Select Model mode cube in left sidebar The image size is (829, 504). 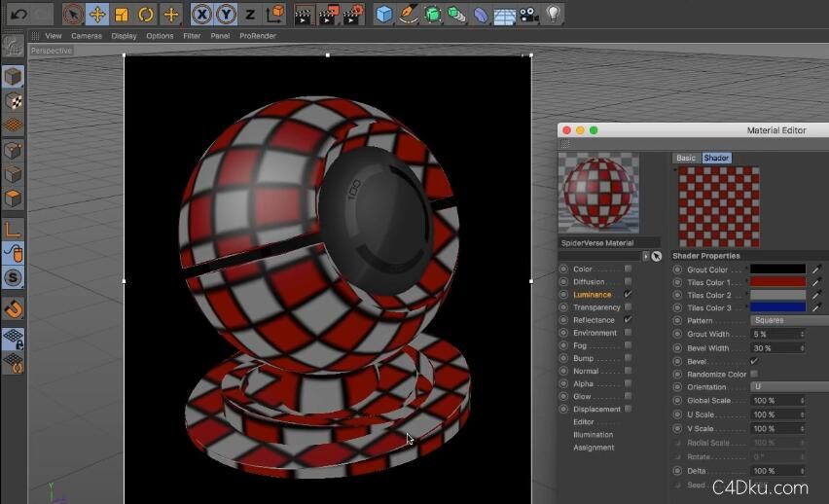coord(13,77)
